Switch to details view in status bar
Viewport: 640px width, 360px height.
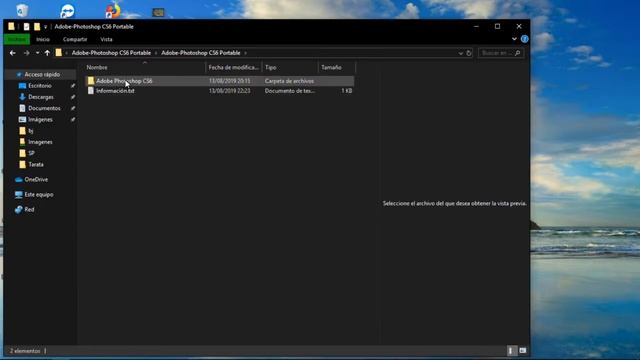coord(511,351)
